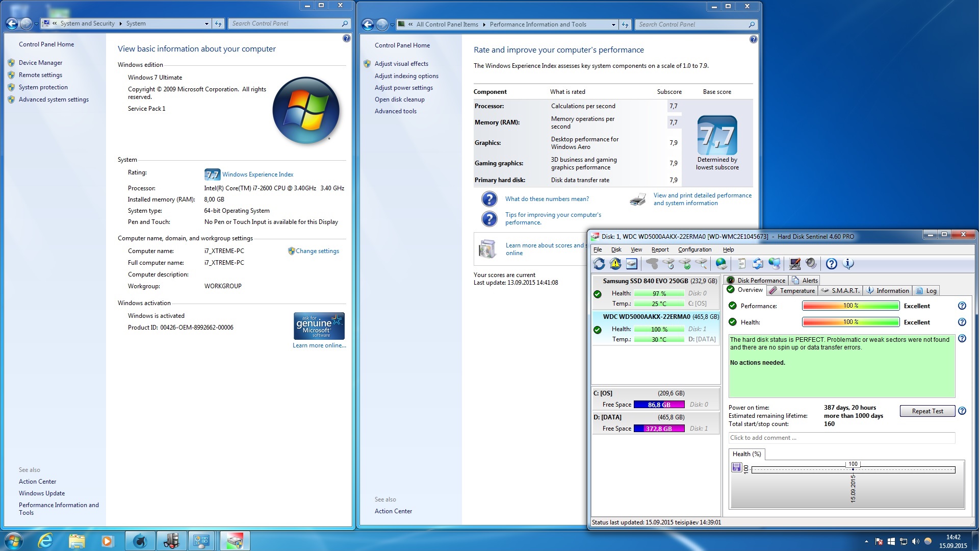Click the help icon in System window corner
This screenshot has height=551, width=980.
(x=347, y=38)
